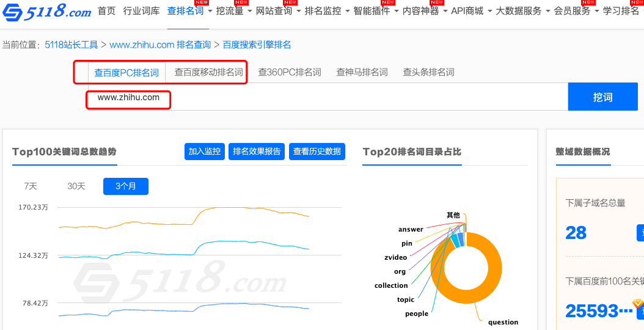
Task: Click the 170.23万 axis label
Action: (33, 208)
